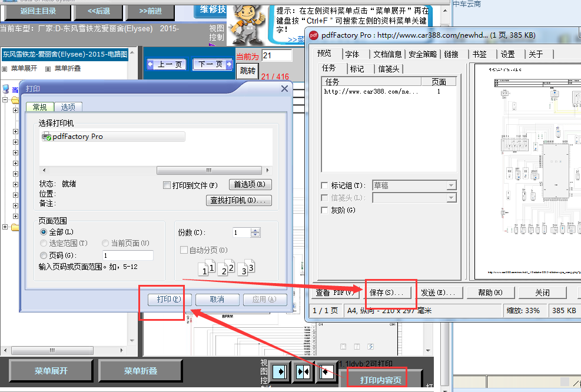
Task: Toggle 自动分页 collate checkbox
Action: pos(184,250)
